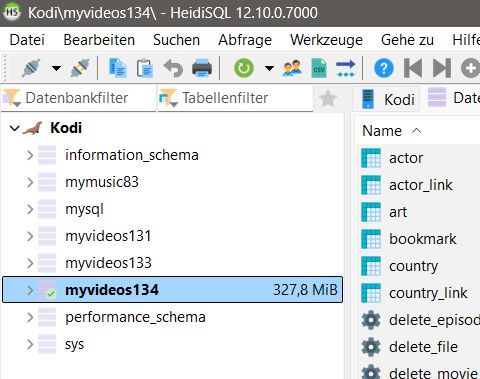Image resolution: width=480 pixels, height=379 pixels.
Task: Open the Suchen menu
Action: click(176, 40)
